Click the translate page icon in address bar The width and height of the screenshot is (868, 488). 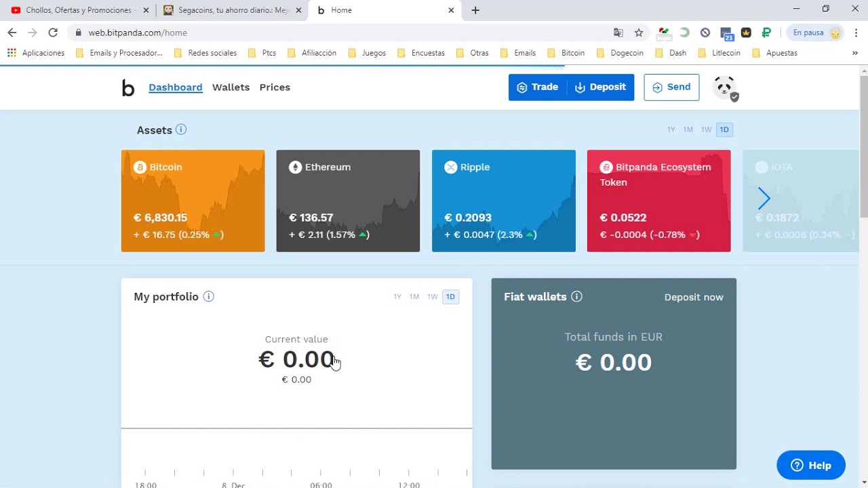618,33
